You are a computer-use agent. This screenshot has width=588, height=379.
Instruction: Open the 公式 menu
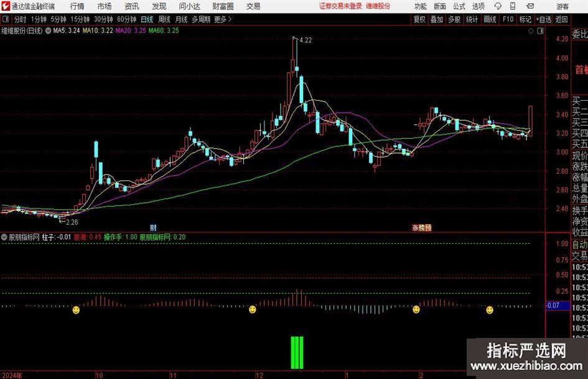pos(459,6)
